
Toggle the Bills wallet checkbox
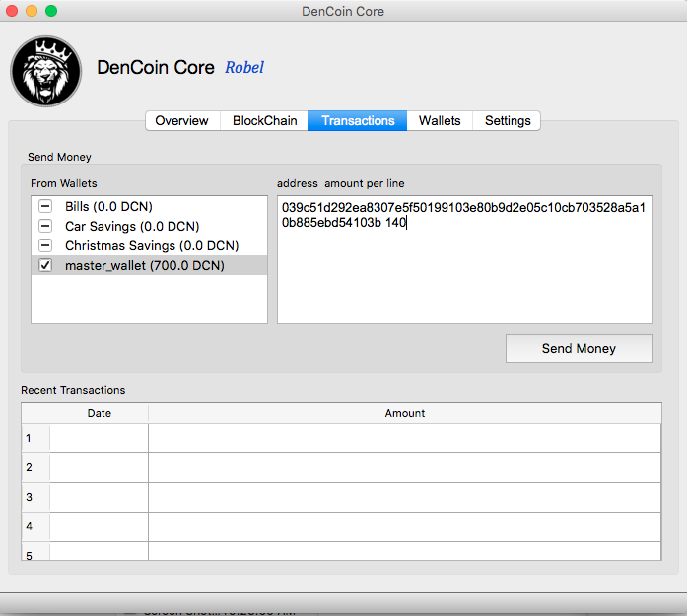(45, 207)
